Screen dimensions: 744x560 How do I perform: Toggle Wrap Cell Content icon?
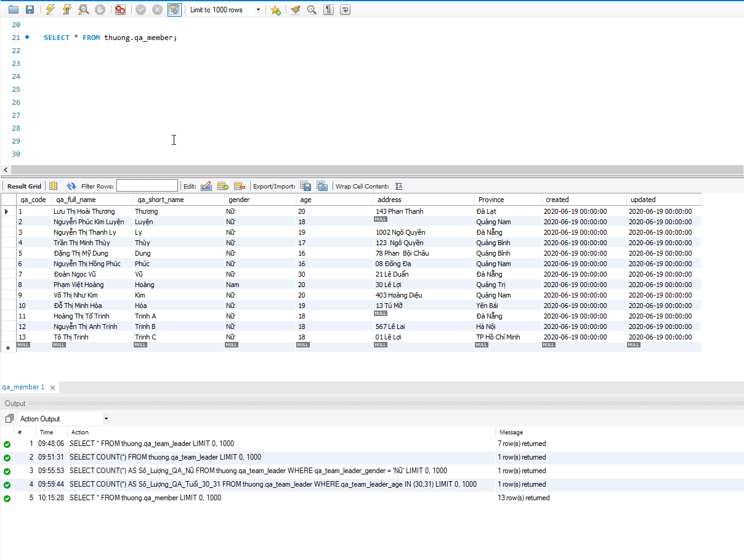398,186
